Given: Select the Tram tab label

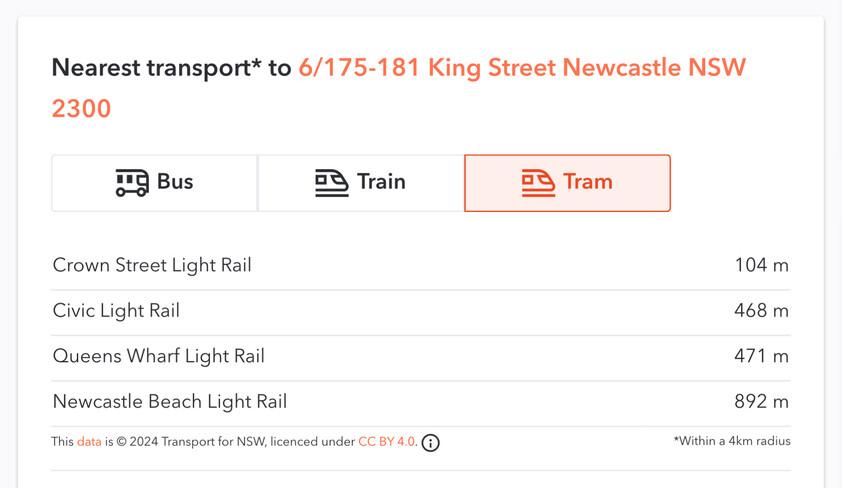Looking at the screenshot, I should click(x=588, y=181).
